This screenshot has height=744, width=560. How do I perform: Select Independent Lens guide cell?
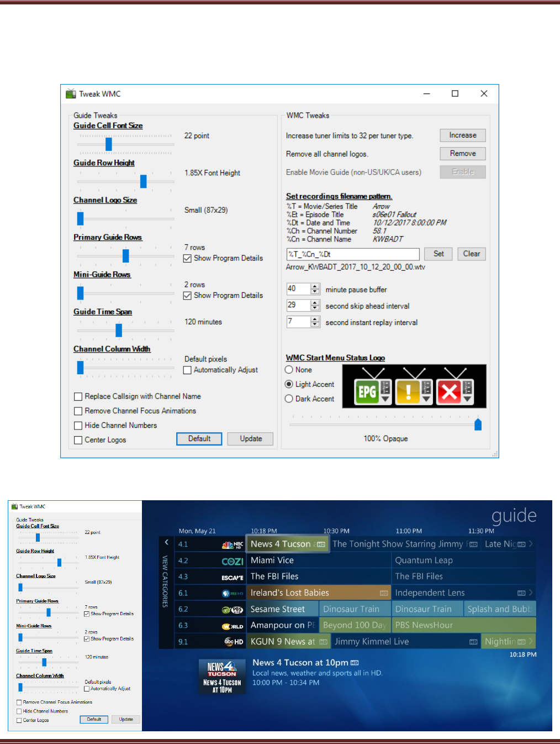pos(463,593)
